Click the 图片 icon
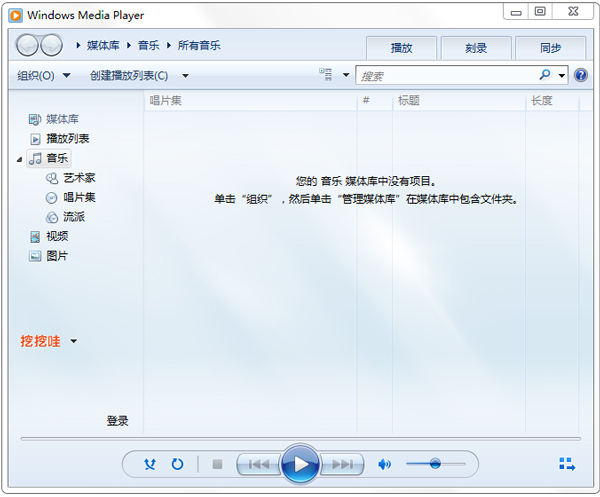 pyautogui.click(x=35, y=256)
